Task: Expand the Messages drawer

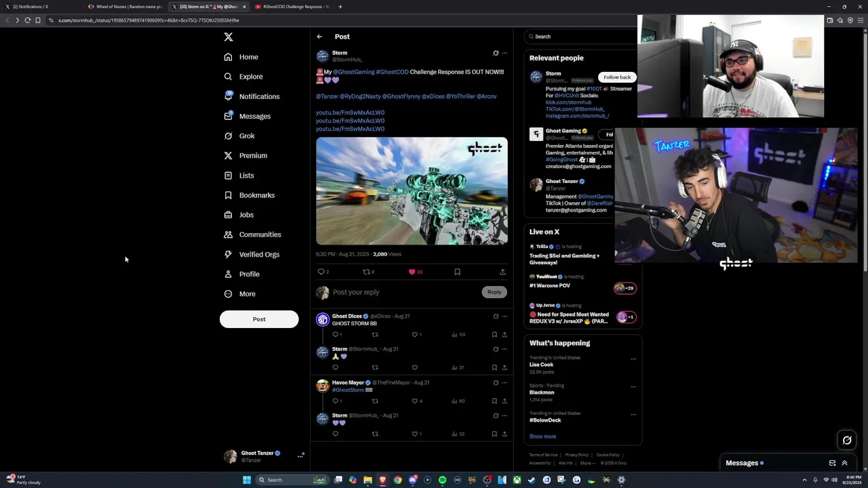Action: (844, 463)
